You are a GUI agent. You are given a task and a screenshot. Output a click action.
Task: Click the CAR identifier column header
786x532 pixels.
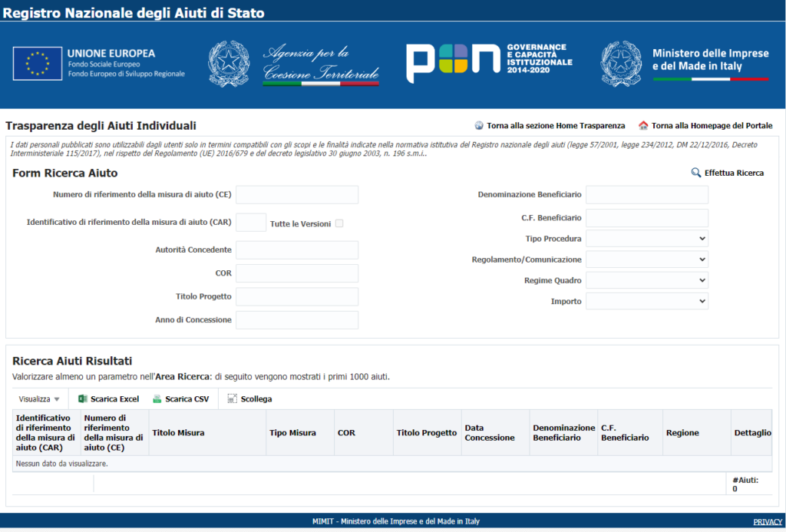coord(47,433)
